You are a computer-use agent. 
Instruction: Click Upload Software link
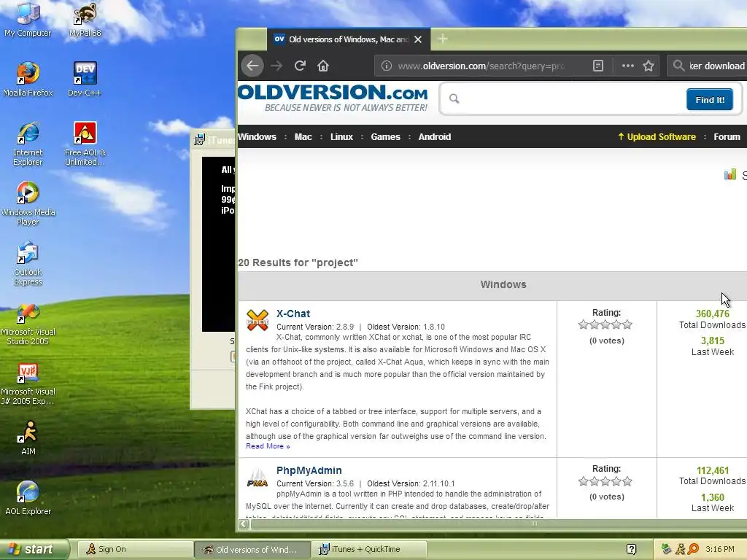[657, 136]
